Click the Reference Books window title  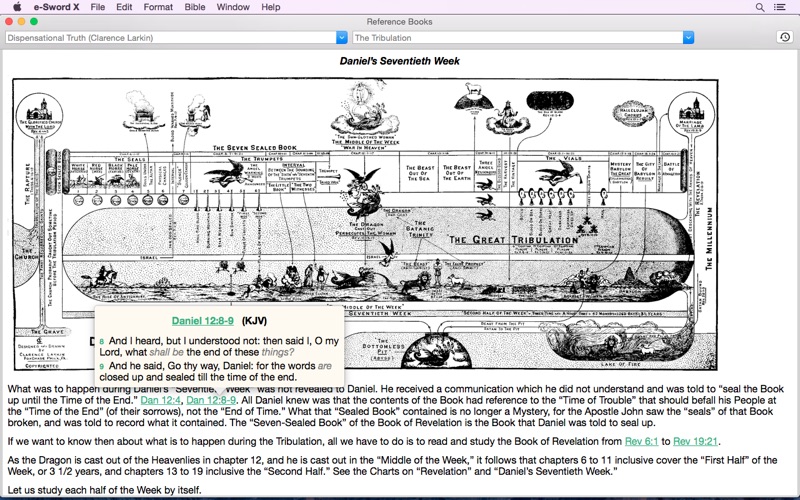(399, 22)
